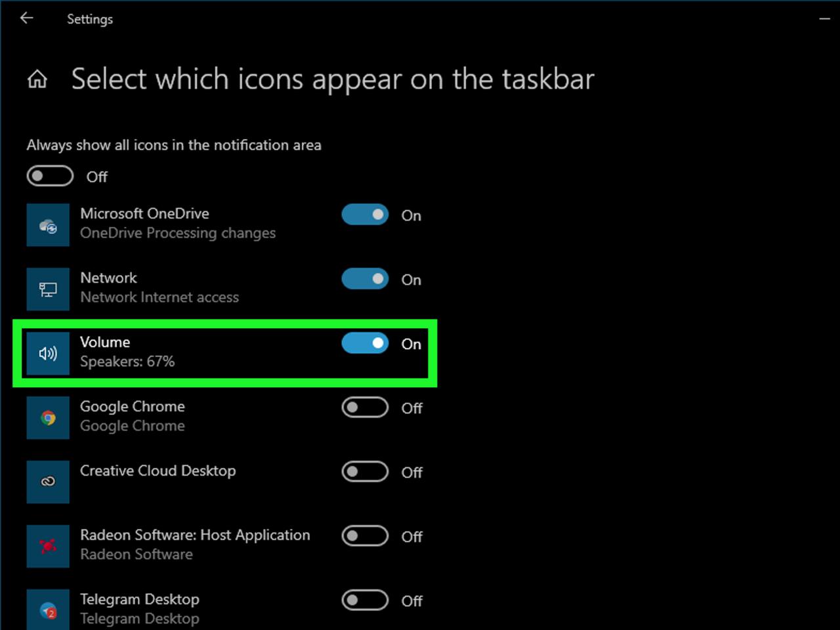The height and width of the screenshot is (630, 840).
Task: Switch off the Volume toggle
Action: tap(365, 343)
